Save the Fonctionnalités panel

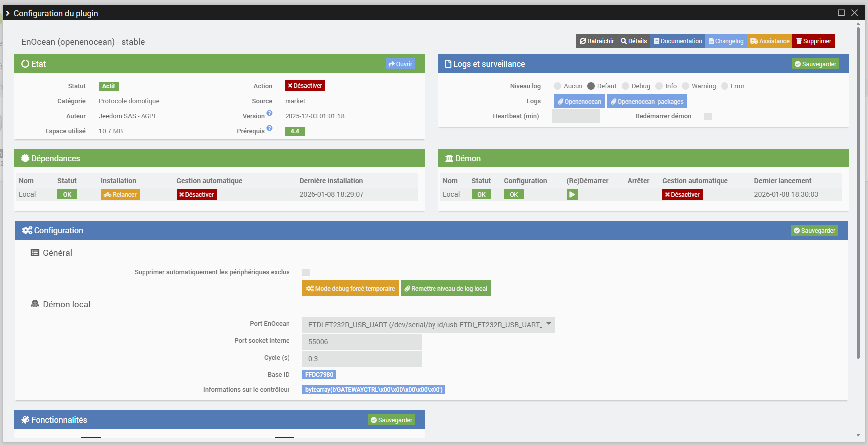[391, 420]
